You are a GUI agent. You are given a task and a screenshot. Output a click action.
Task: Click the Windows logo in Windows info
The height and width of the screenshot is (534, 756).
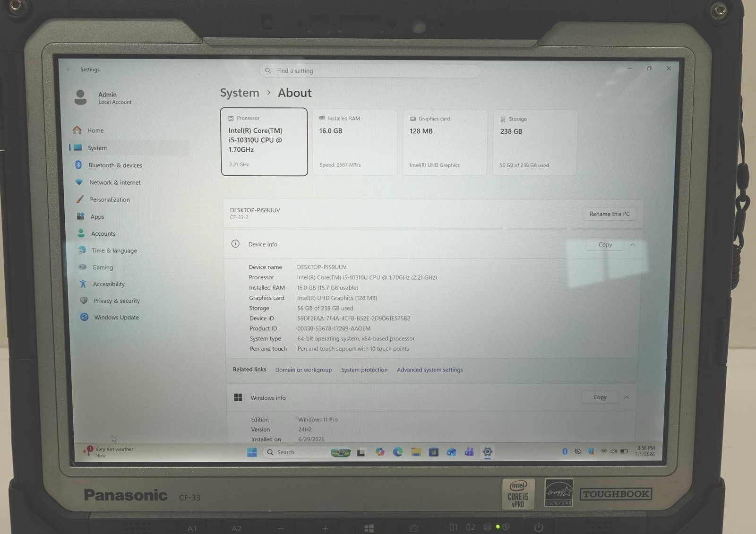tap(238, 397)
